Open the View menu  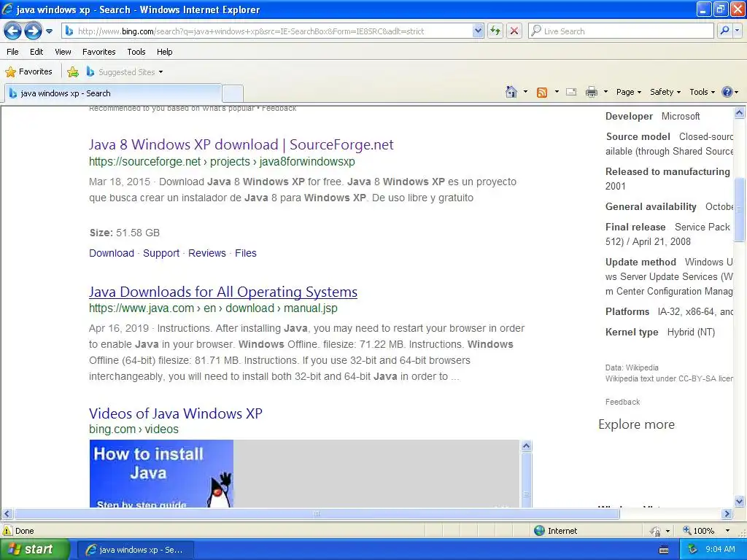coord(63,52)
